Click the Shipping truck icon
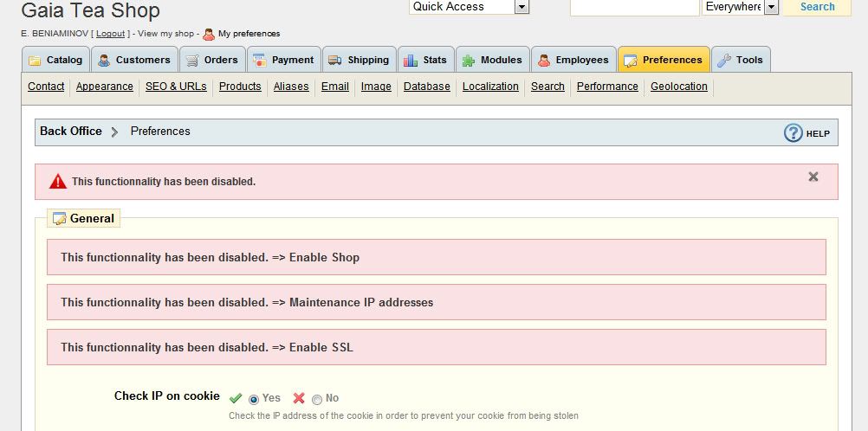 click(x=335, y=61)
